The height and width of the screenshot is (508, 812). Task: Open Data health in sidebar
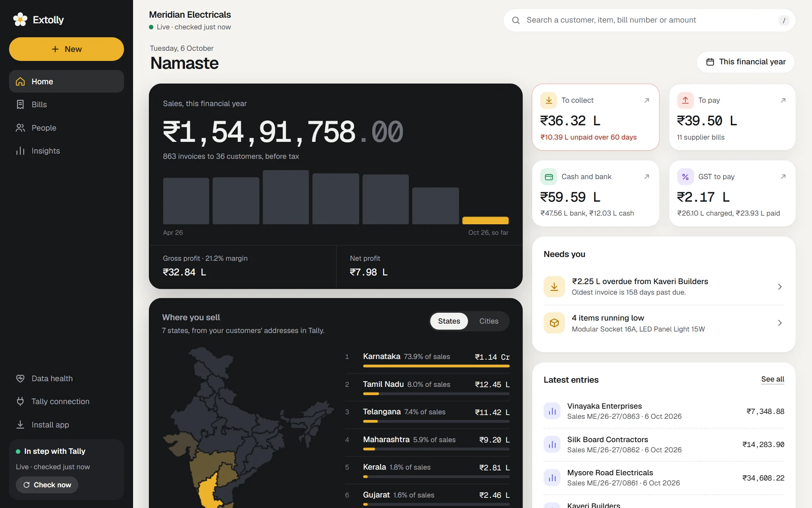[x=67, y=379]
